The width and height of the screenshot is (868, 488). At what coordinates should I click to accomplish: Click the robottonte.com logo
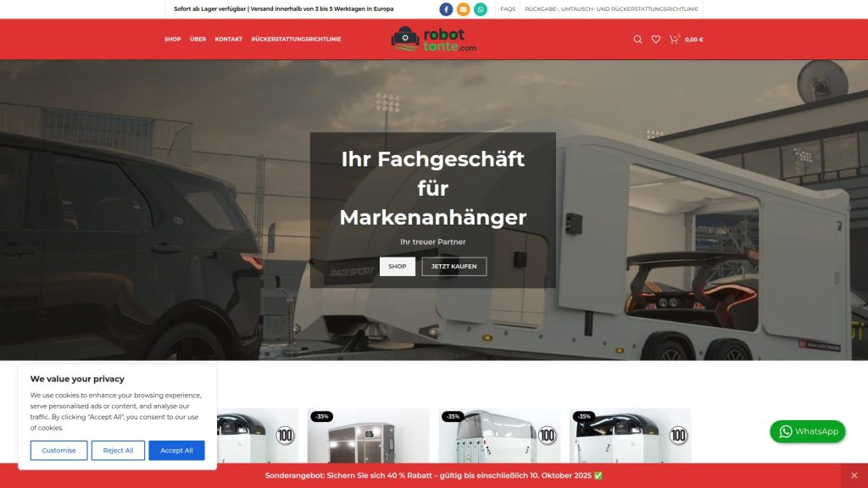pyautogui.click(x=433, y=39)
